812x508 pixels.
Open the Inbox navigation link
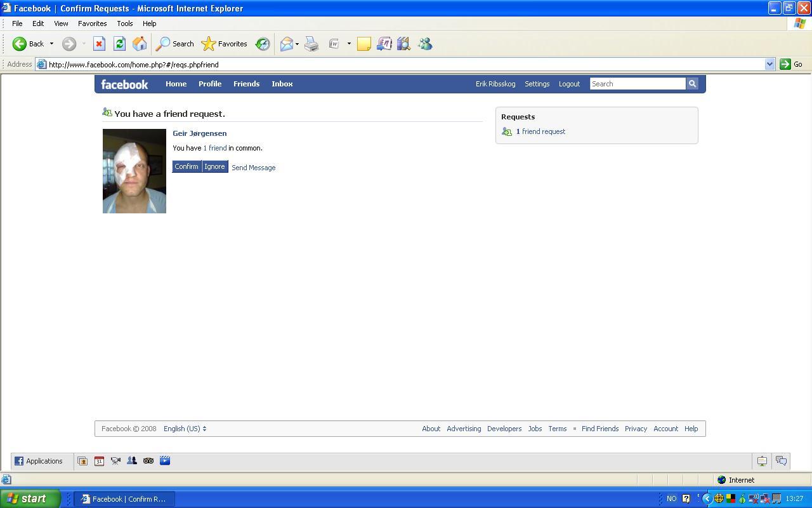(282, 84)
